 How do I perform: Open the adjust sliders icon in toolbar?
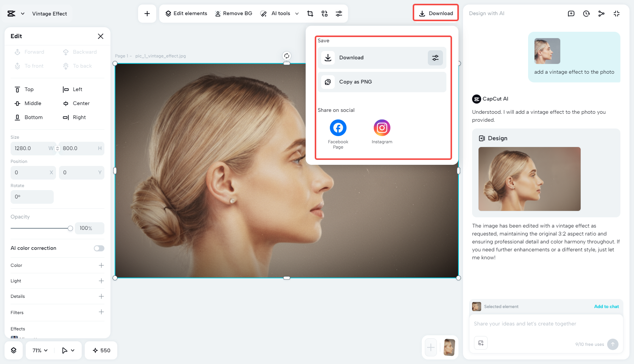[x=339, y=14]
